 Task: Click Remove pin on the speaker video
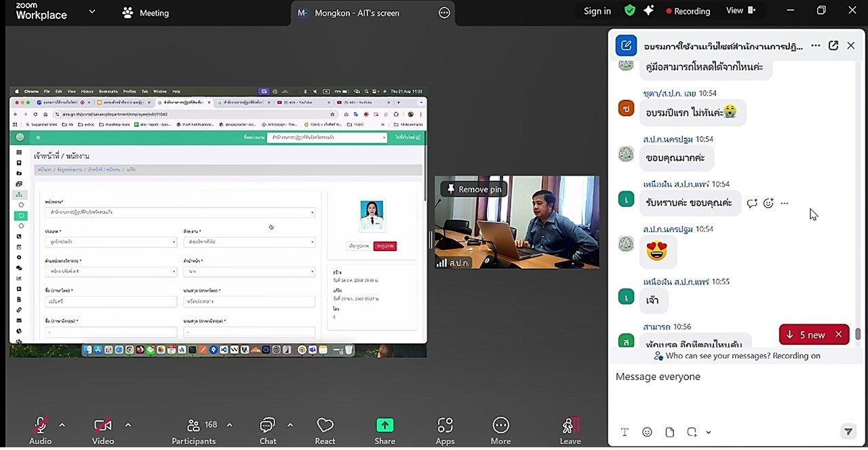473,189
